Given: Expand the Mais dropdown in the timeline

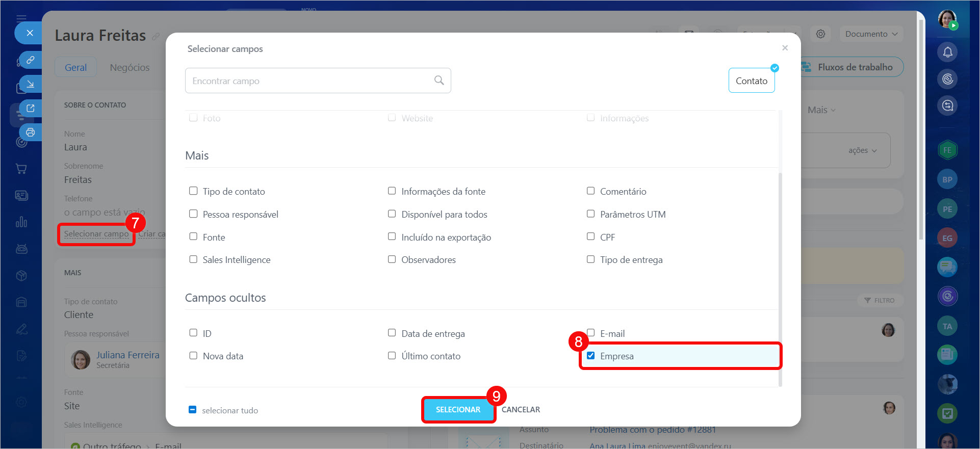Looking at the screenshot, I should pyautogui.click(x=821, y=110).
